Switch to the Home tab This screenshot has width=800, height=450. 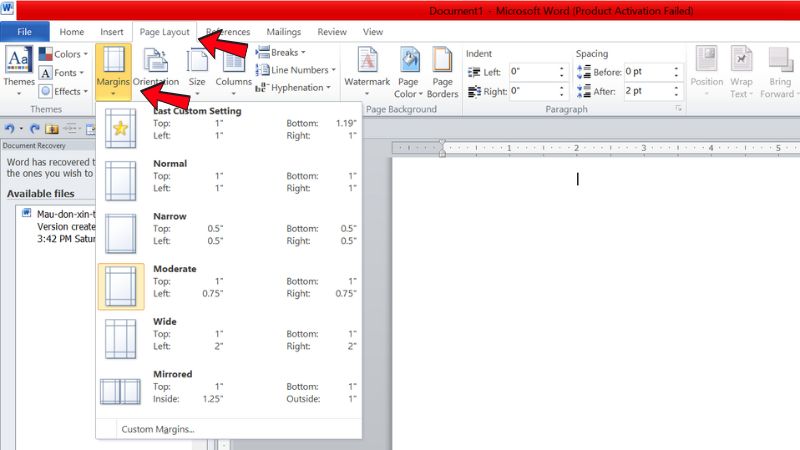71,32
